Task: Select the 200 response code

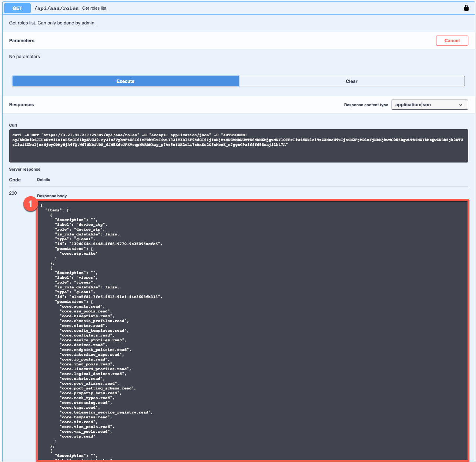Action: pyautogui.click(x=13, y=193)
